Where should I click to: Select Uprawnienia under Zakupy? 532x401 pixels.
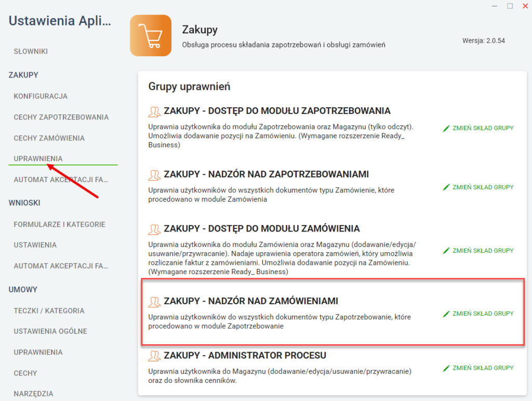point(38,159)
